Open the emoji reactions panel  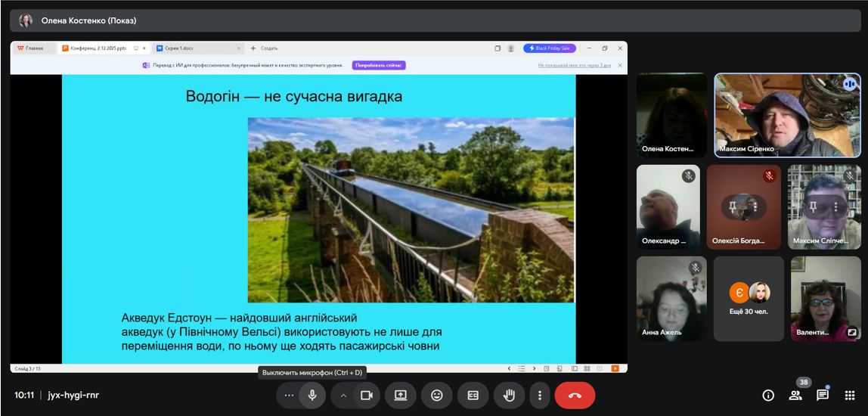(437, 395)
